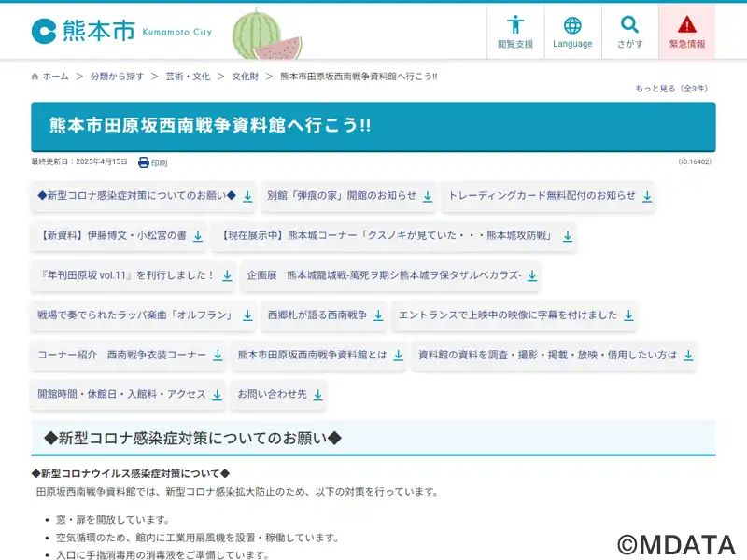747x560 pixels.
Task: Open 文化財 breadcrumb link
Action: coord(246,77)
